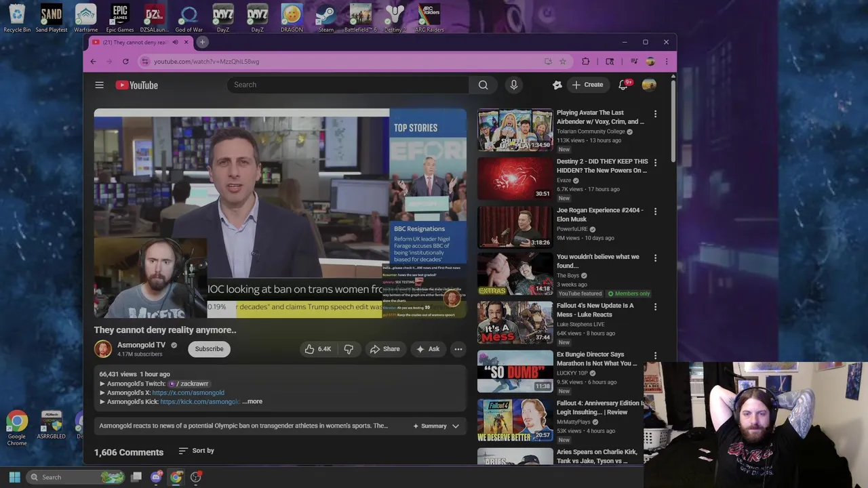Open options for Joe Rogan Experience video

(x=655, y=211)
